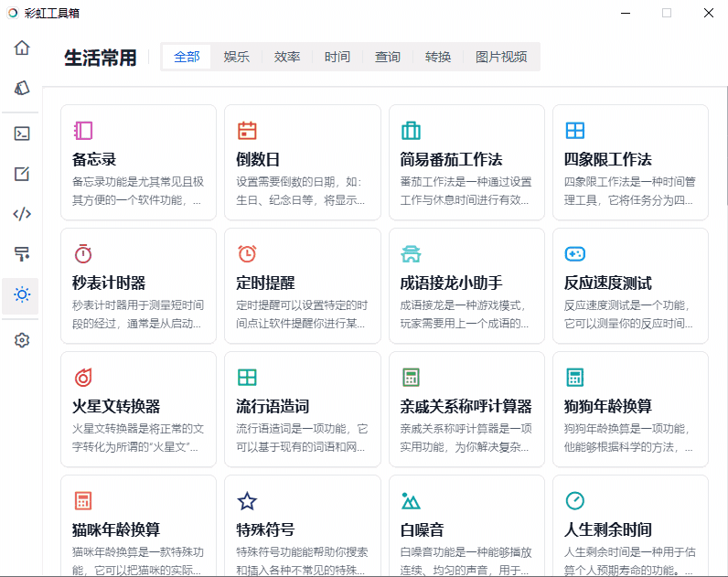Click the pencil edit icon in sidebar
Image resolution: width=728 pixels, height=577 pixels.
[22, 174]
